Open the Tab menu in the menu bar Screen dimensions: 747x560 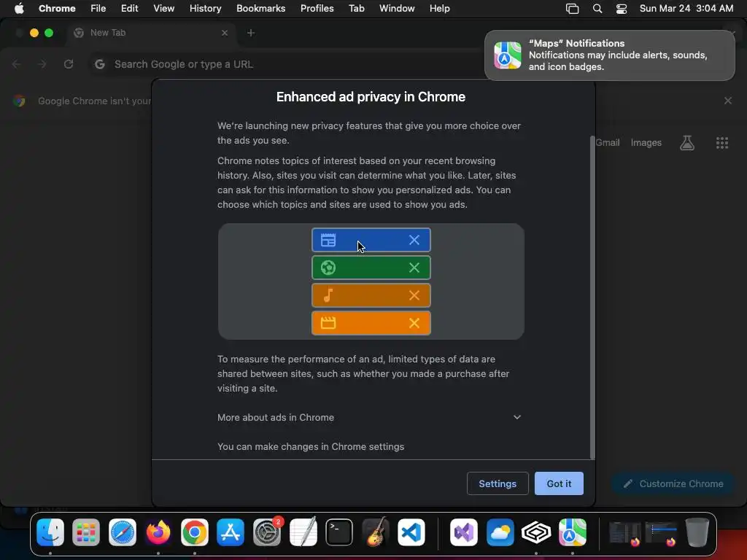pyautogui.click(x=356, y=8)
